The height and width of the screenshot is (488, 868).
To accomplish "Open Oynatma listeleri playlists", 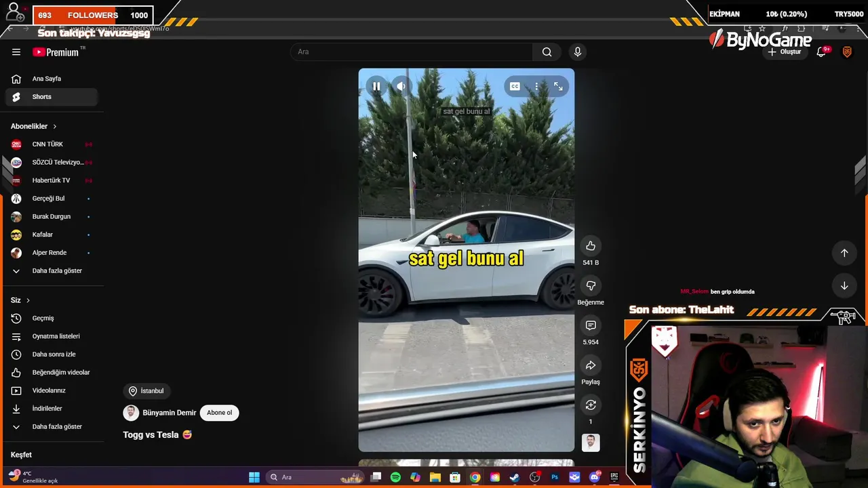I will coord(52,336).
